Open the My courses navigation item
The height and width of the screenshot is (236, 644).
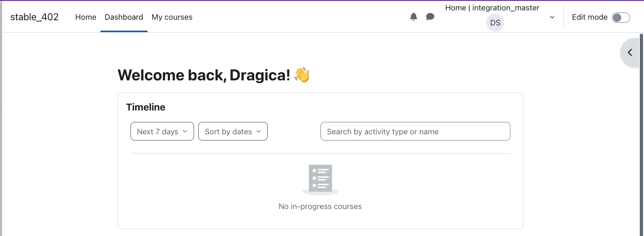(x=172, y=17)
